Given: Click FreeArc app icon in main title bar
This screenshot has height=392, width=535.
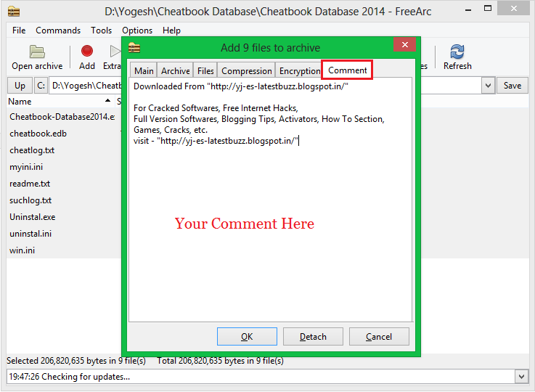Looking at the screenshot, I should tap(14, 12).
